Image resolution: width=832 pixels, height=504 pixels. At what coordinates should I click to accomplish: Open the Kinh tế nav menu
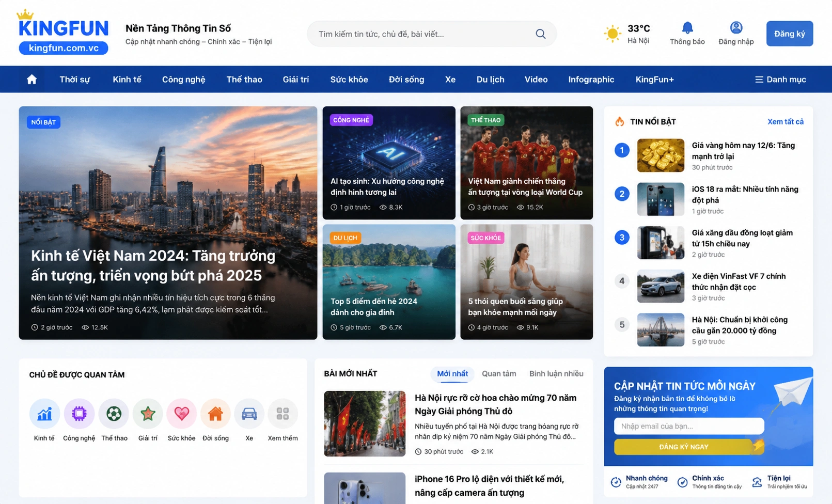(x=127, y=80)
